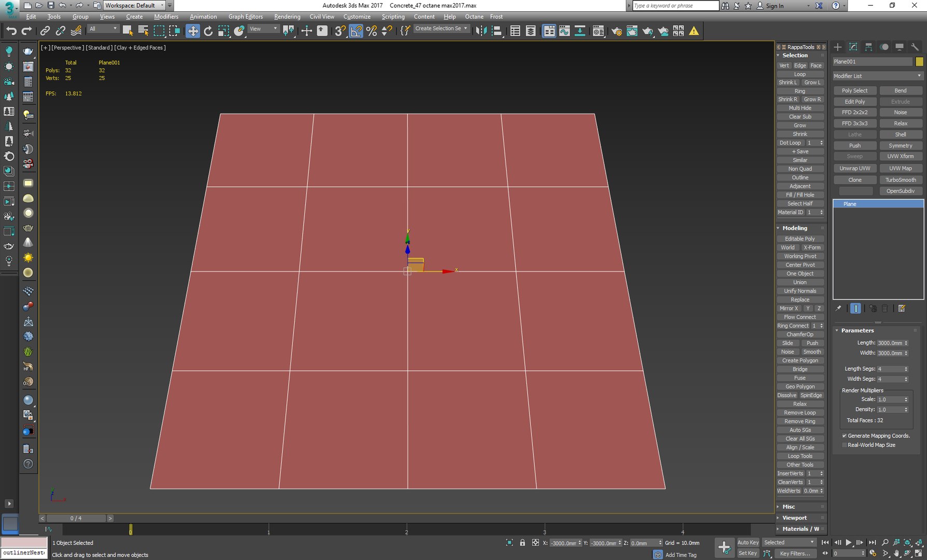Expand the Viewport rollout

tap(794, 517)
